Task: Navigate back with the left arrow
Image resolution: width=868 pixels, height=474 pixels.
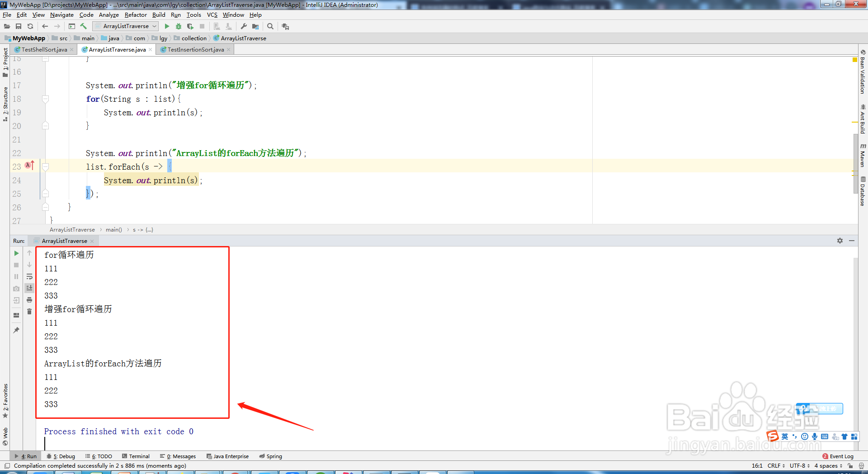Action: click(45, 26)
